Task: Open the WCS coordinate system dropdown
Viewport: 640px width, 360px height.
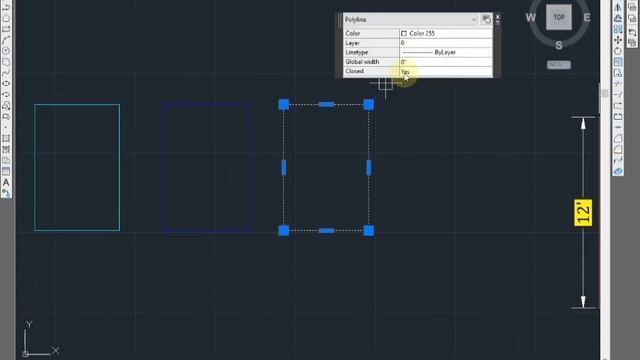Action: point(559,64)
